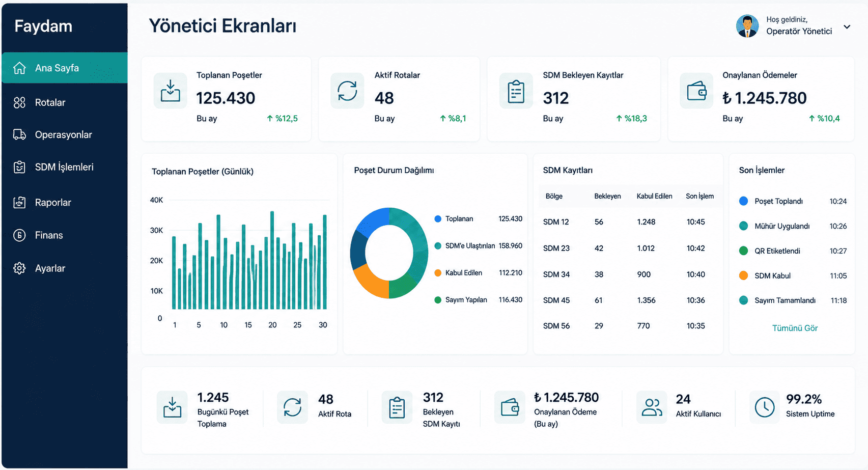Screen dimensions: 868x470
Task: Click the Toplanan Poşetler card download icon
Action: (x=171, y=91)
